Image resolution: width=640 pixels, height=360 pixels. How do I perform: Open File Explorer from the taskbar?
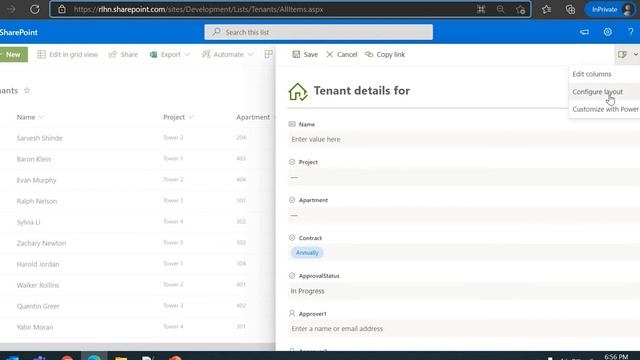pyautogui.click(x=121, y=358)
